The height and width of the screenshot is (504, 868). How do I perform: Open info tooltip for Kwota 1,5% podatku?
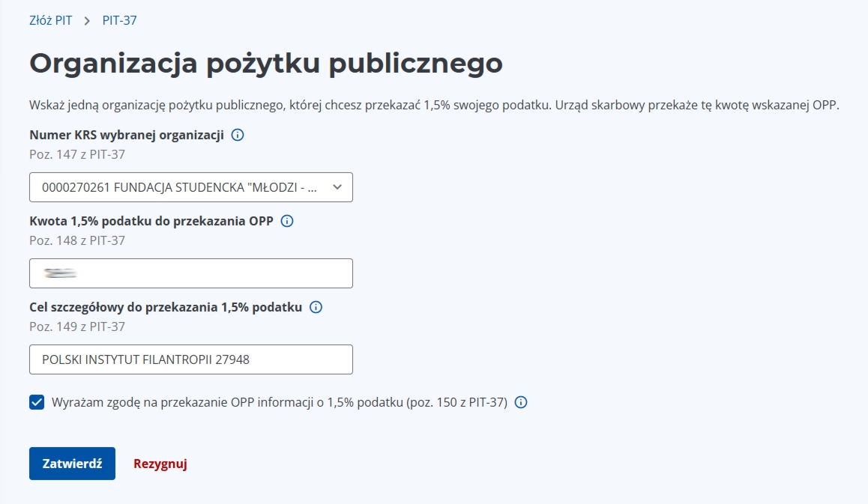286,222
